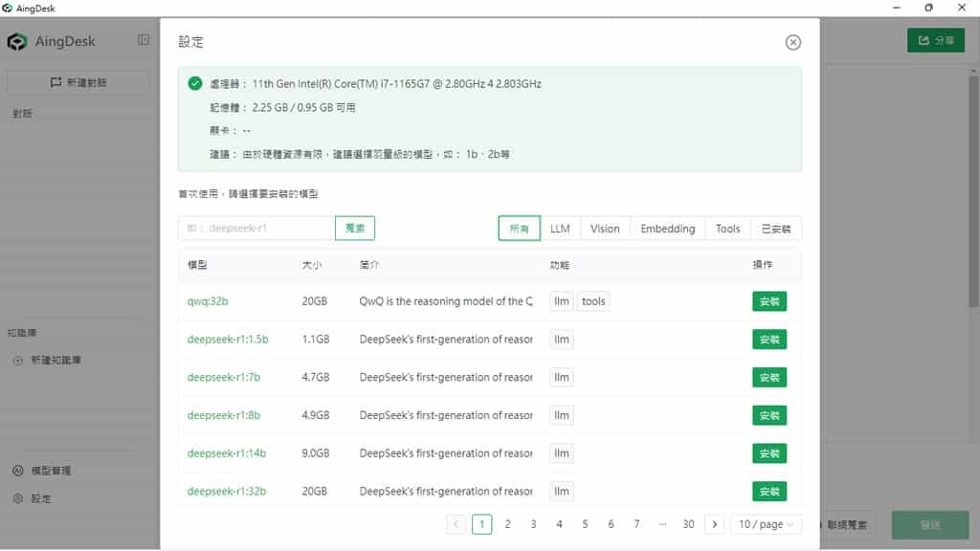Screen dimensions: 980x551
Task: Open 設定 gear in sidebar
Action: pos(40,498)
